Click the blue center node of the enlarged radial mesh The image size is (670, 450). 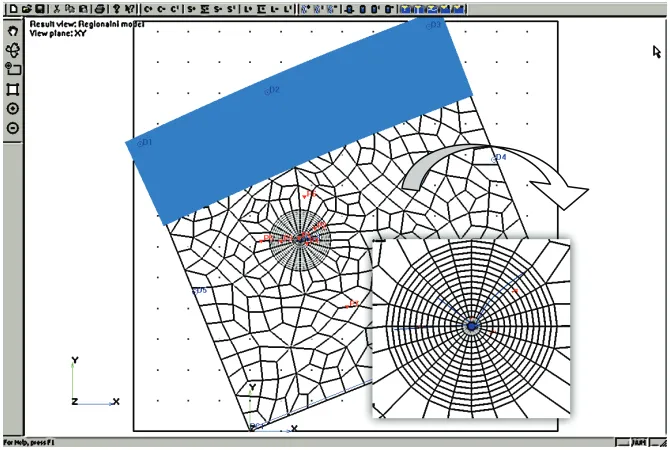(471, 326)
